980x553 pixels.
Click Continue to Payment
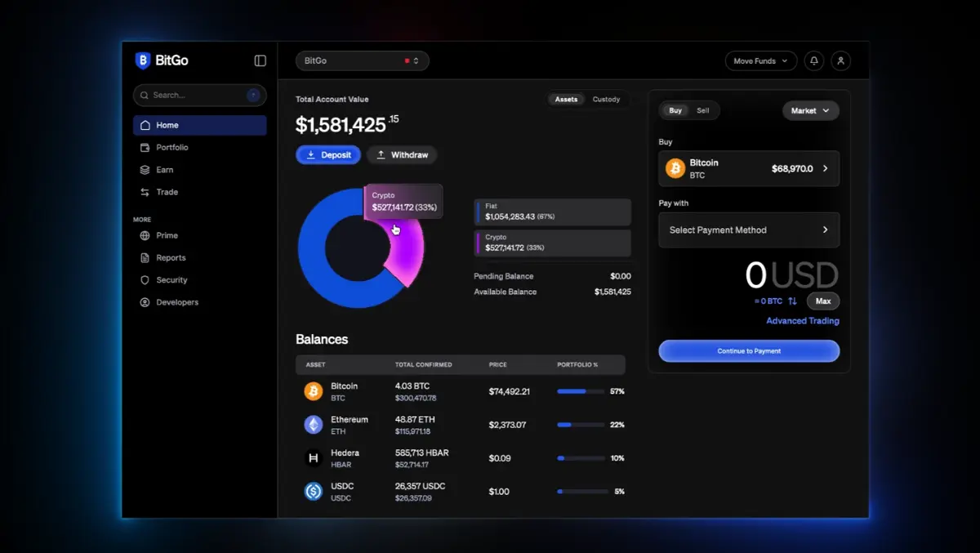pos(749,351)
